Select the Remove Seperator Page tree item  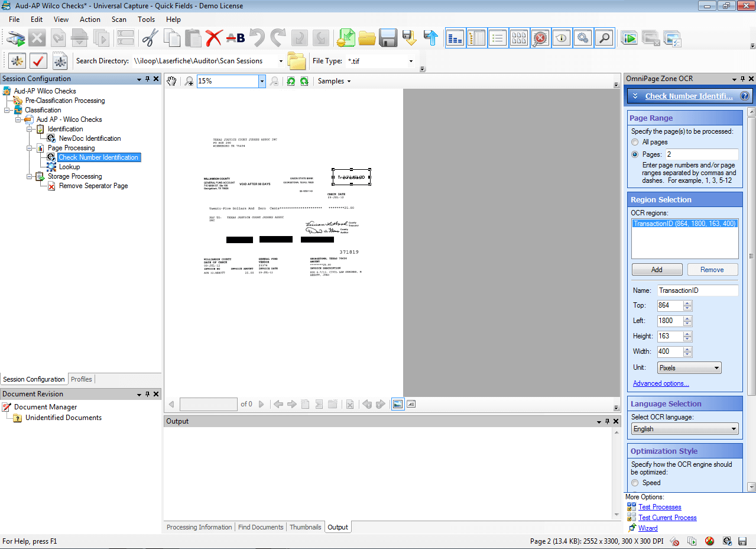93,186
